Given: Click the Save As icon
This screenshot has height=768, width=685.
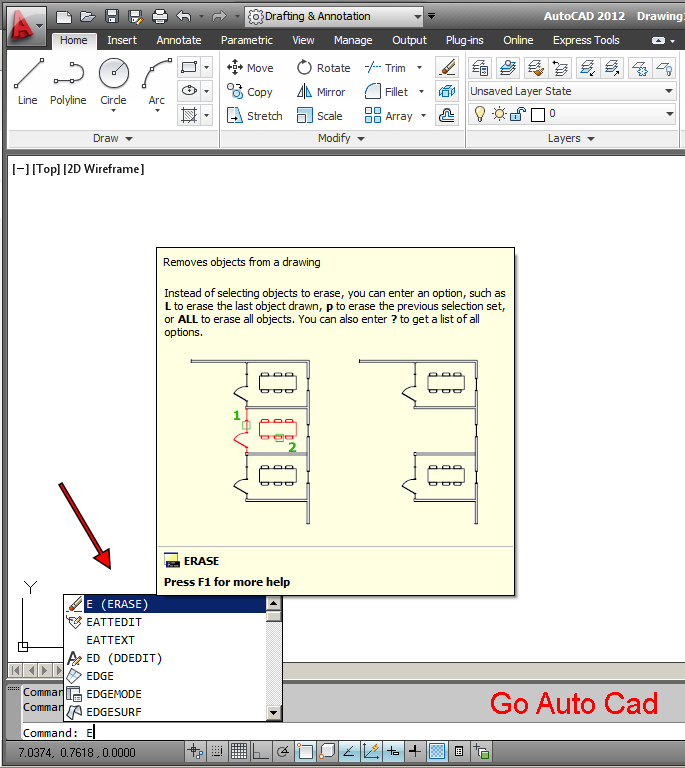Looking at the screenshot, I should [136, 17].
